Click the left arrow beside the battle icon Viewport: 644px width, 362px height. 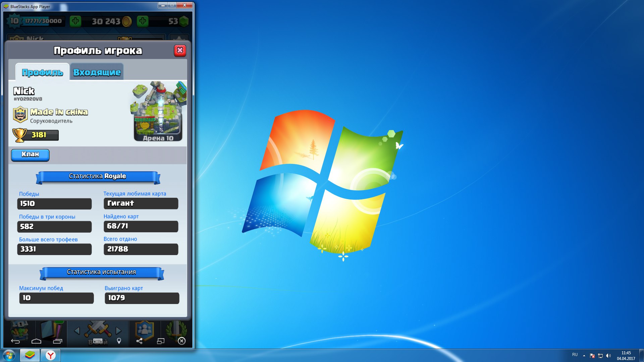click(x=77, y=331)
